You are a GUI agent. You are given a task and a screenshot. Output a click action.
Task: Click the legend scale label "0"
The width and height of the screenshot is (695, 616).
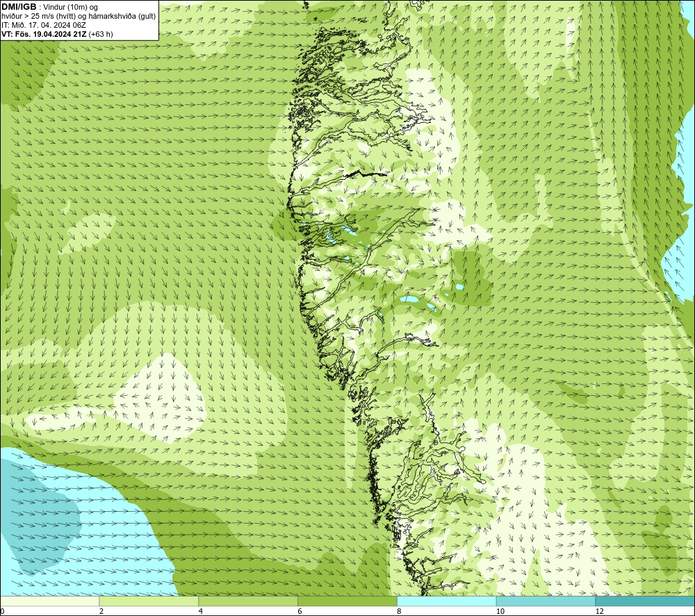pyautogui.click(x=2, y=611)
